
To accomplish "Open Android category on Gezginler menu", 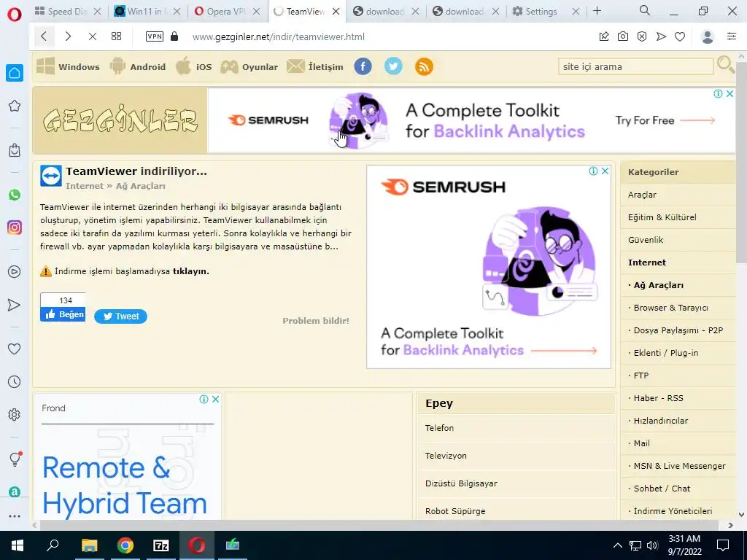I will [138, 66].
